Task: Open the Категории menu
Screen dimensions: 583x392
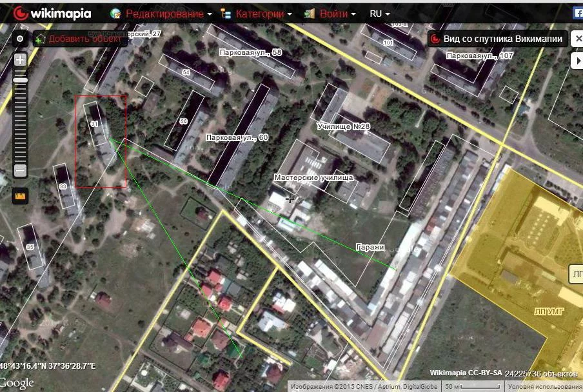Action: (x=264, y=14)
